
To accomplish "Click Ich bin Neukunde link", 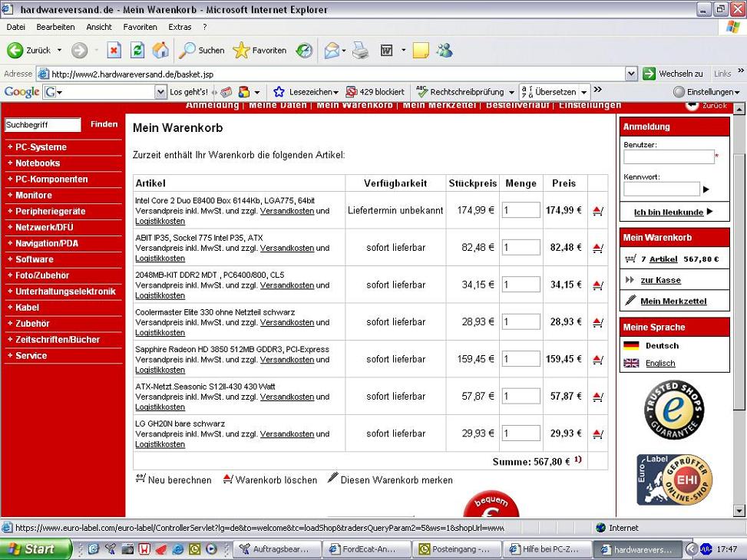I will click(x=669, y=212).
